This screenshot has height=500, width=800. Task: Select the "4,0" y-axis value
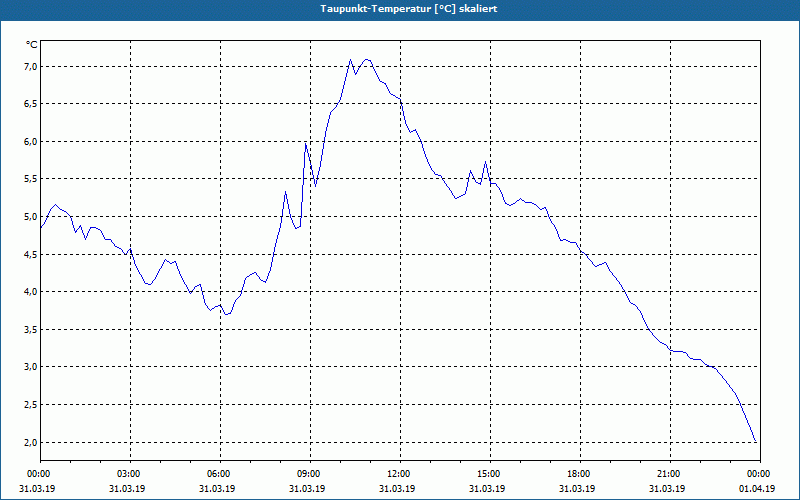(x=31, y=291)
